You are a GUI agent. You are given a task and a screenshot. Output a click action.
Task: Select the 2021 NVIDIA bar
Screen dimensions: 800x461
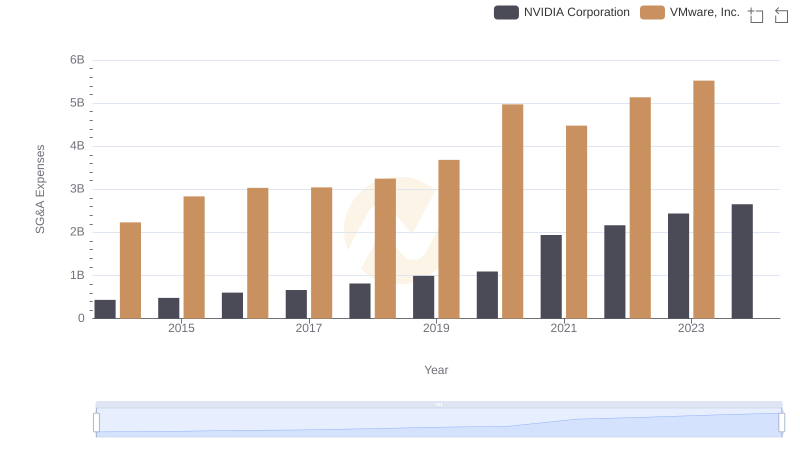click(551, 277)
